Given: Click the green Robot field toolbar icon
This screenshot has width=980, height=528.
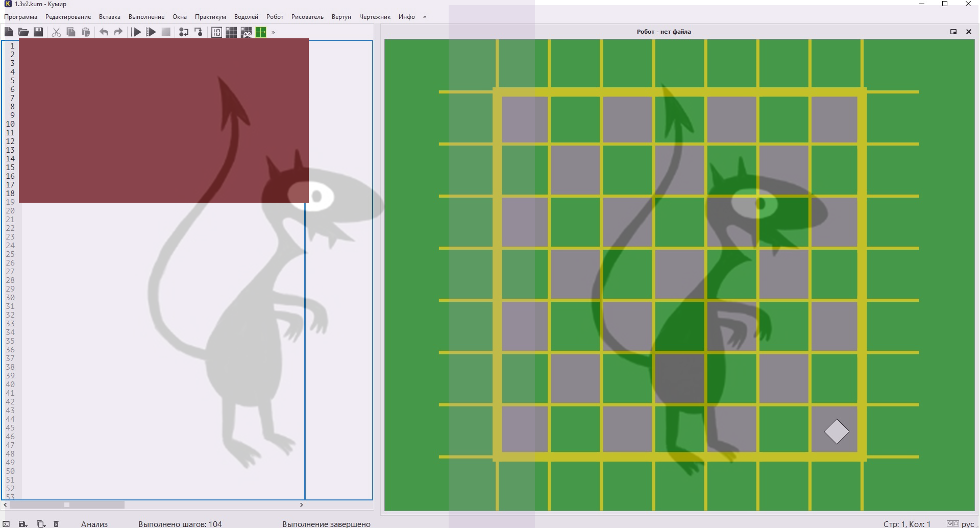Looking at the screenshot, I should tap(261, 32).
